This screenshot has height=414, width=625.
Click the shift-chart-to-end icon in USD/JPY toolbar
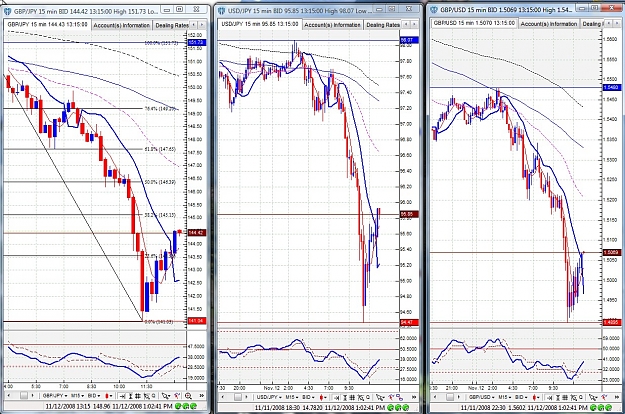[336, 397]
